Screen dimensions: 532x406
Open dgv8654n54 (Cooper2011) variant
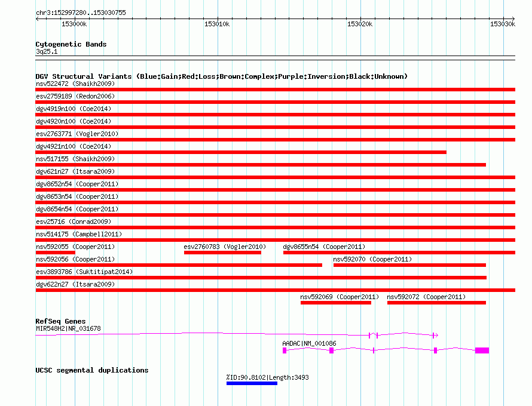click(x=77, y=209)
